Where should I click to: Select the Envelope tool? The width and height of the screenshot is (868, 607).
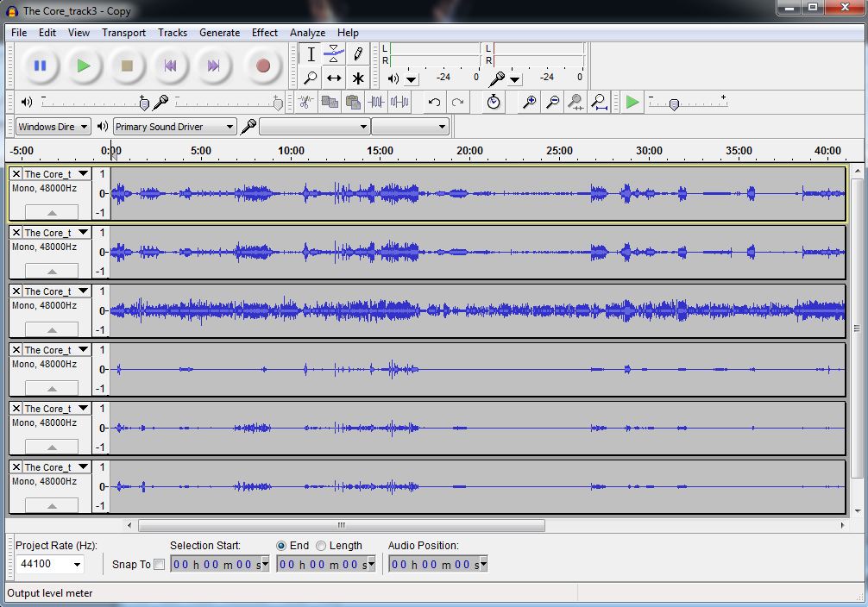tap(334, 54)
